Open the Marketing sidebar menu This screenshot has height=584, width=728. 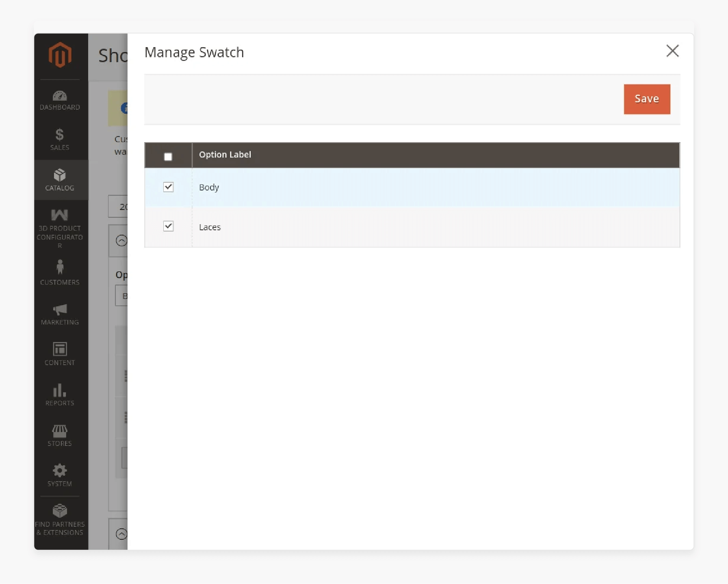(x=60, y=314)
